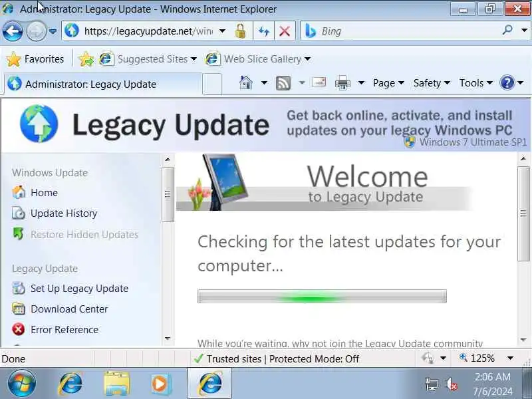Switch to the active Internet Explorer window button
This screenshot has height=399, width=532.
[x=209, y=384]
